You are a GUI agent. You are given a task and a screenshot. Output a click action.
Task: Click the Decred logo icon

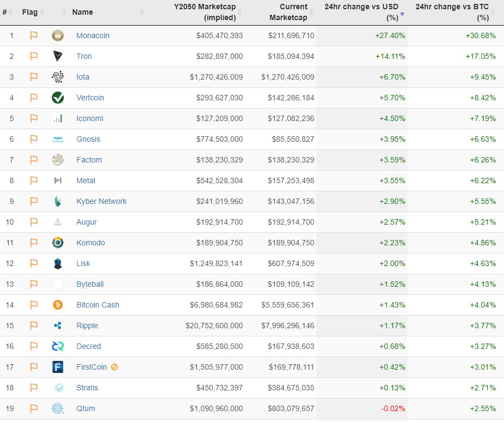tap(58, 346)
